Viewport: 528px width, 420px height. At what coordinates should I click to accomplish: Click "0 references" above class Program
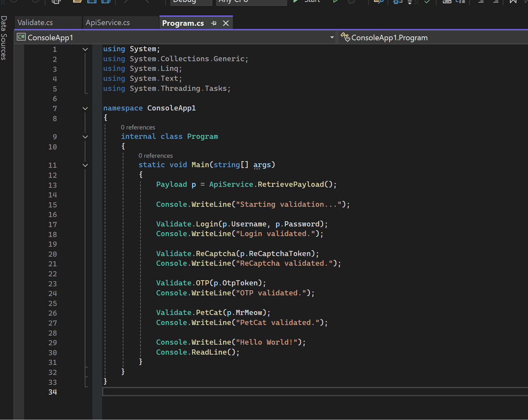tap(138, 127)
